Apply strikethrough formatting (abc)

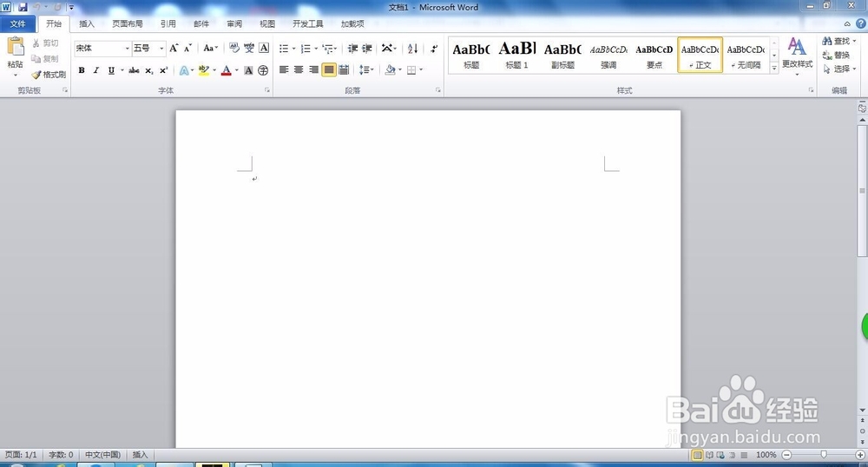(134, 70)
